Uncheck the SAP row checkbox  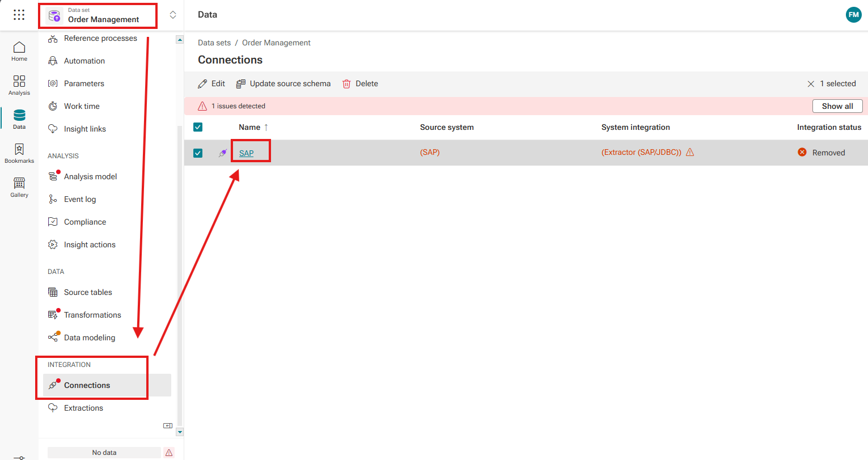(x=198, y=153)
